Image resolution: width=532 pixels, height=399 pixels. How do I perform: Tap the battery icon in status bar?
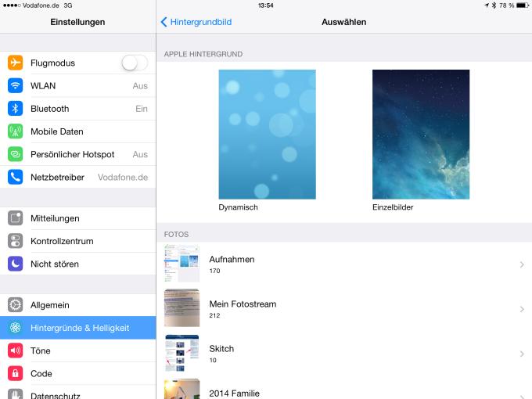[x=523, y=5]
